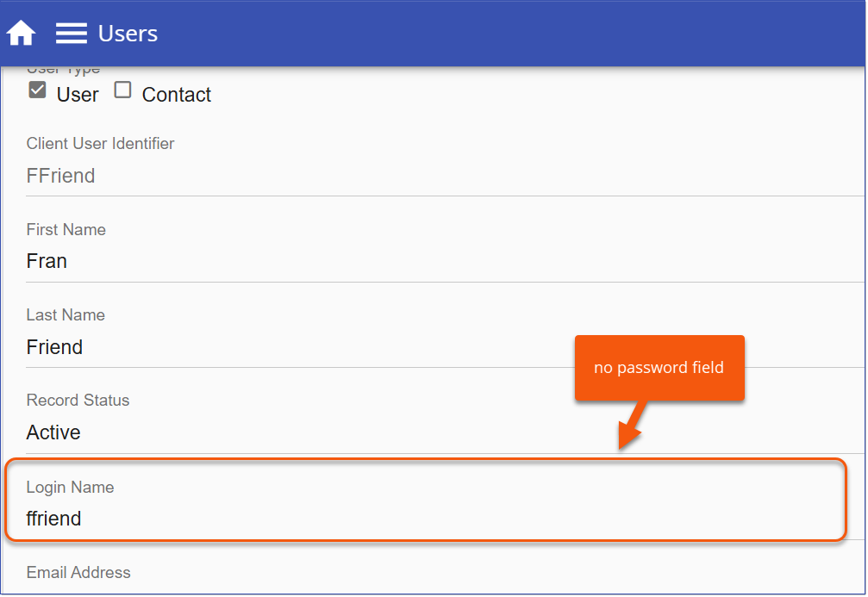Enable the Contact checkbox
Image resolution: width=868 pixels, height=597 pixels.
tap(122, 89)
